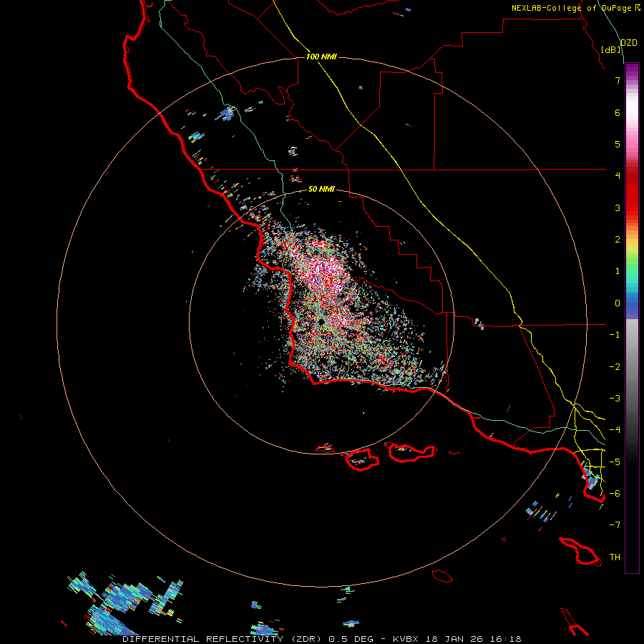The height and width of the screenshot is (644, 644).
Task: Click the '4' value on the color scale
Action: 618,176
